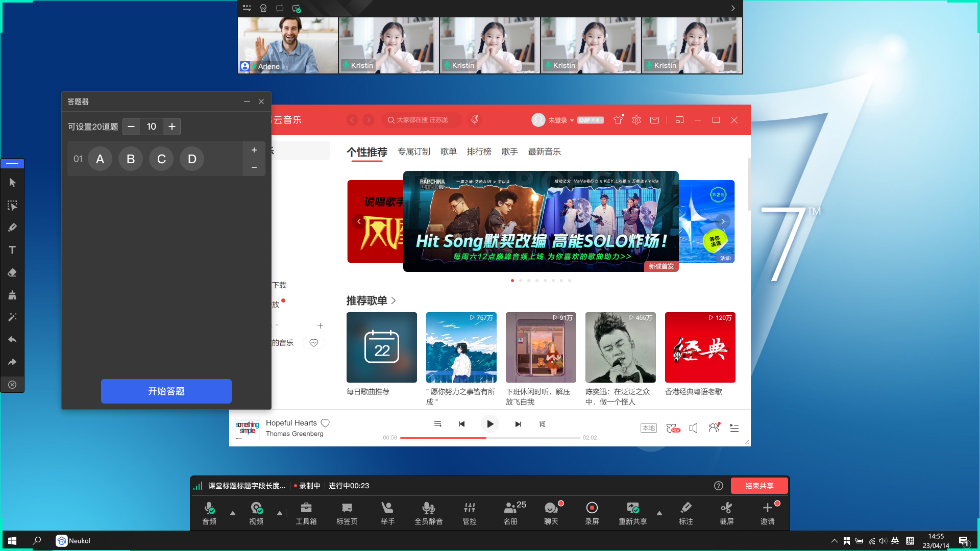Select answer option A for question 01
The image size is (980, 551).
(x=100, y=159)
